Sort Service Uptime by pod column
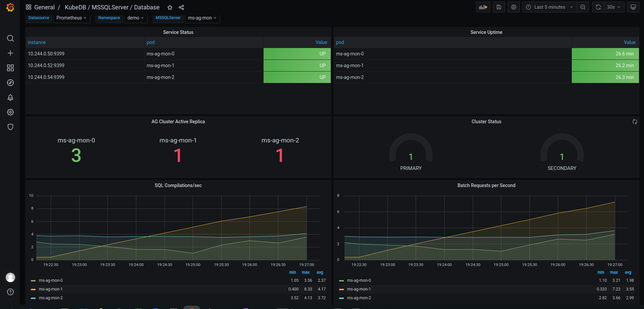The width and height of the screenshot is (644, 309). [340, 42]
